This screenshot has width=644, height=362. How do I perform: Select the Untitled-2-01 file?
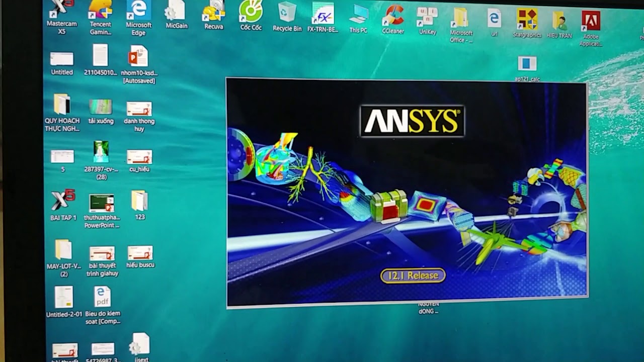tap(64, 302)
